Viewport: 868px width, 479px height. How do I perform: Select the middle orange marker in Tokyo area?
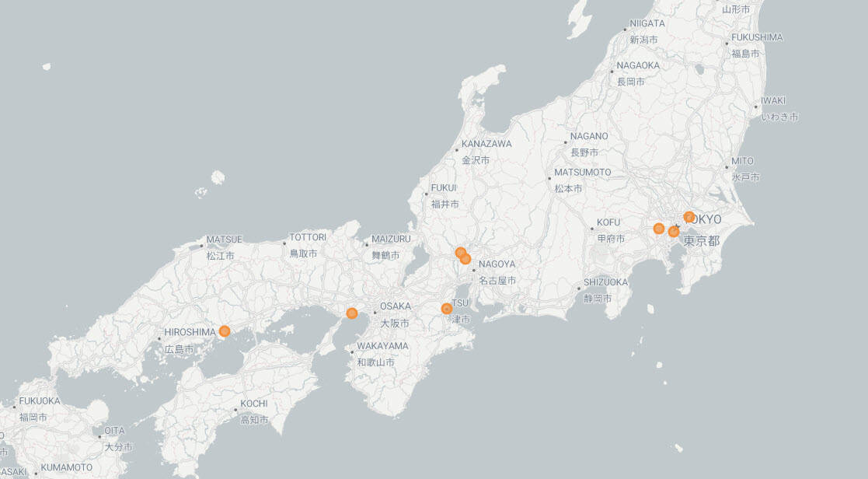click(x=674, y=231)
